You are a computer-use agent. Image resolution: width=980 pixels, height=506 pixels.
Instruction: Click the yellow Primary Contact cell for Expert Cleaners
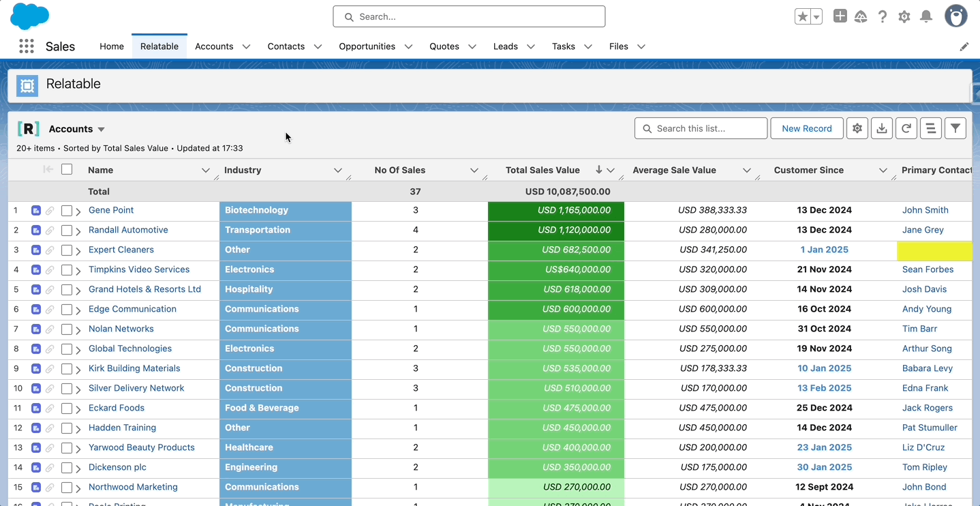(x=934, y=250)
